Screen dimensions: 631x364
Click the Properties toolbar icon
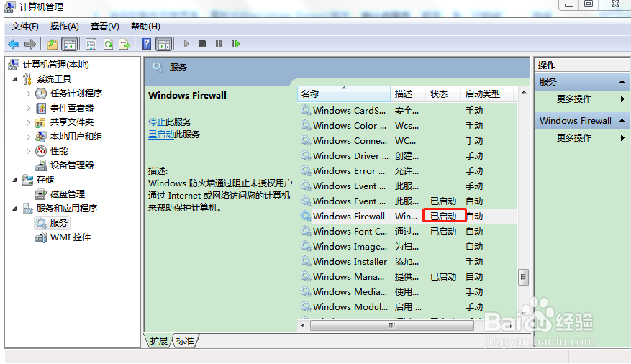click(x=91, y=44)
